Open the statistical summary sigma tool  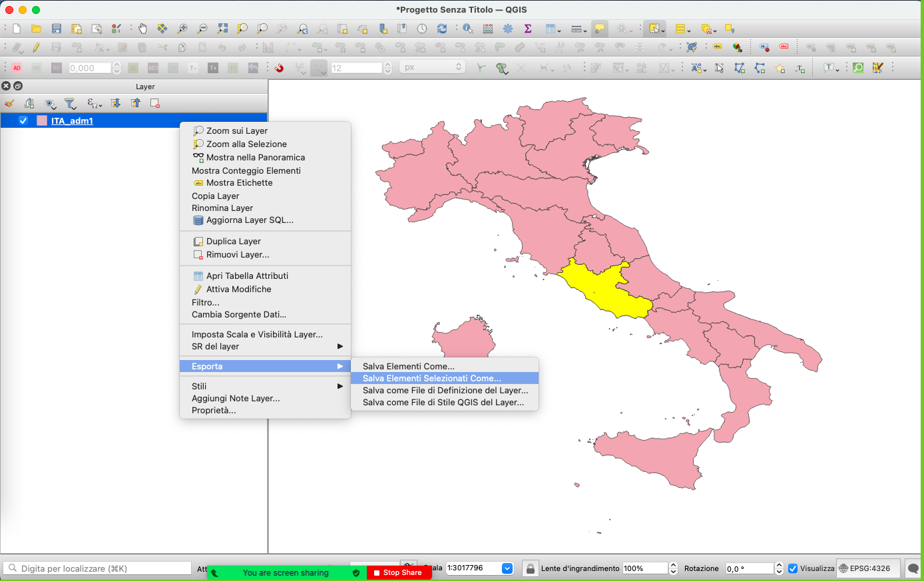coord(528,29)
